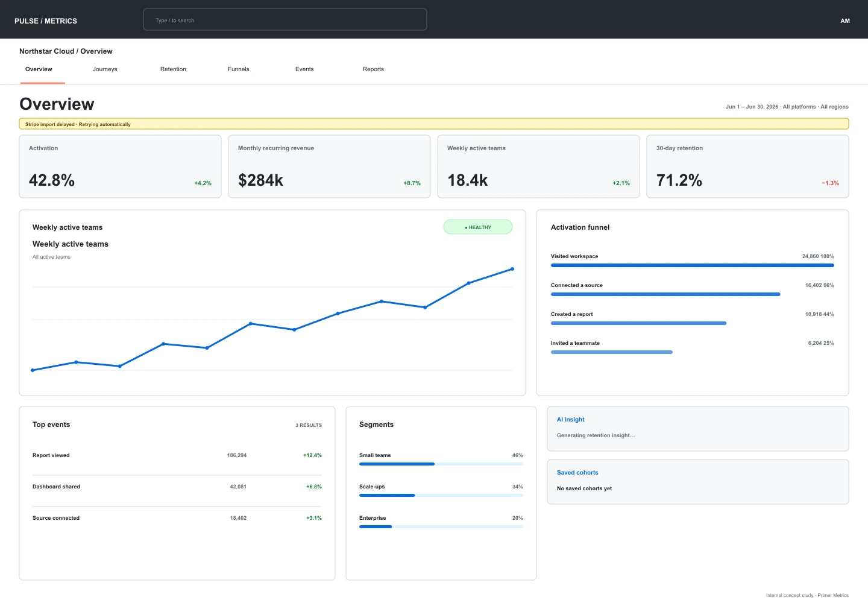868x603 pixels.
Task: Click the HEALTHY status badge
Action: (x=478, y=227)
